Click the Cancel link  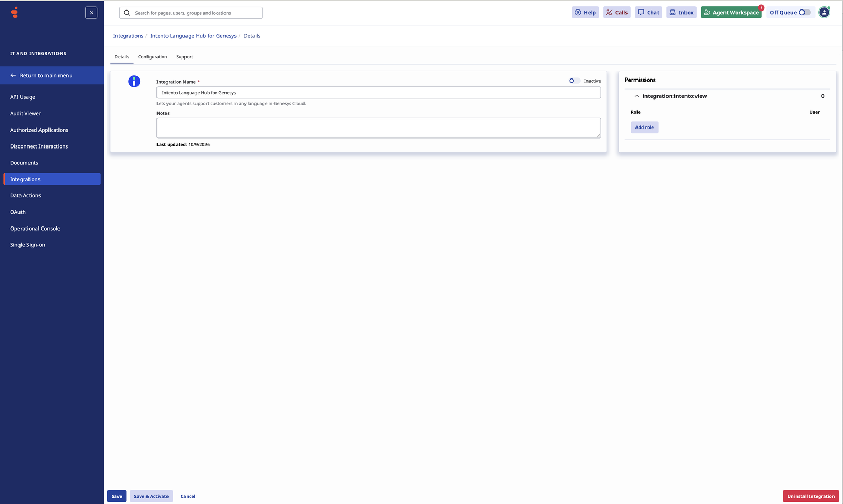click(x=188, y=496)
